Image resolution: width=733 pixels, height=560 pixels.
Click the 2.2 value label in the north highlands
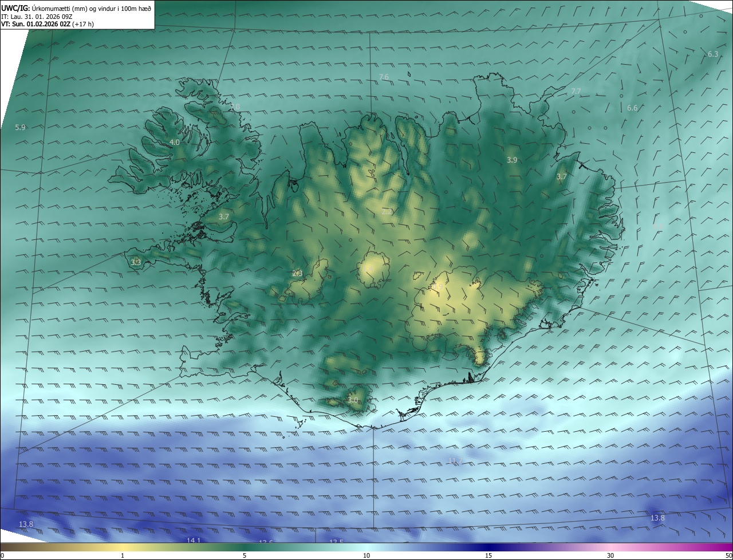pyautogui.click(x=387, y=211)
